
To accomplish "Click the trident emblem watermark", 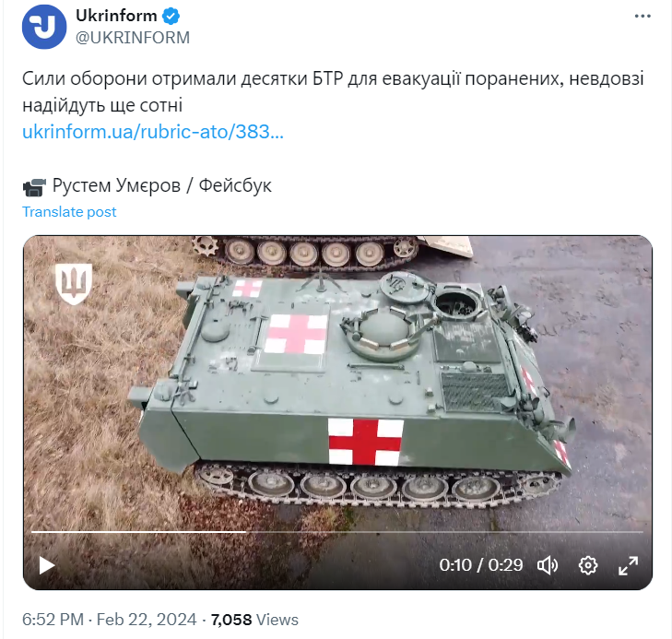I will click(x=74, y=284).
